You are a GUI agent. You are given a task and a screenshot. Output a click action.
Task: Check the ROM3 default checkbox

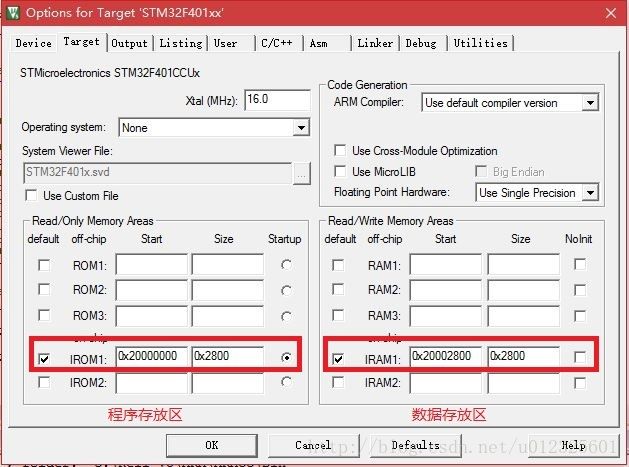(44, 315)
